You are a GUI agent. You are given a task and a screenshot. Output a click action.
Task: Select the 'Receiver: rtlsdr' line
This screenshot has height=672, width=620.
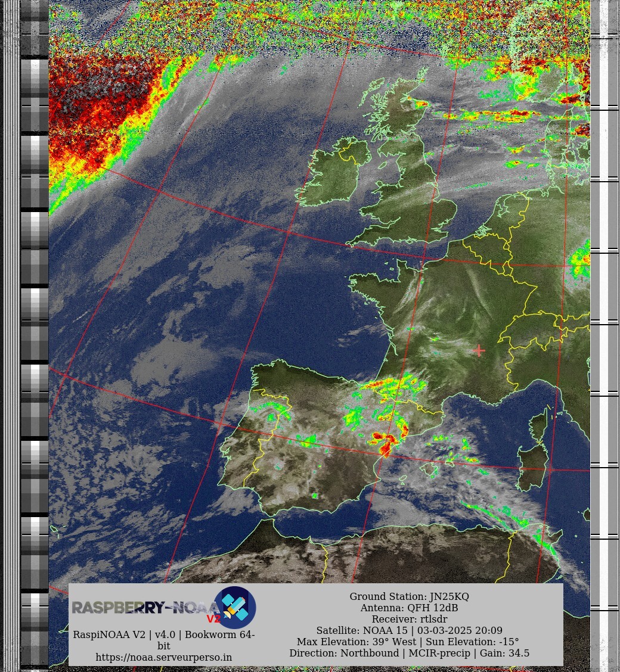(409, 619)
